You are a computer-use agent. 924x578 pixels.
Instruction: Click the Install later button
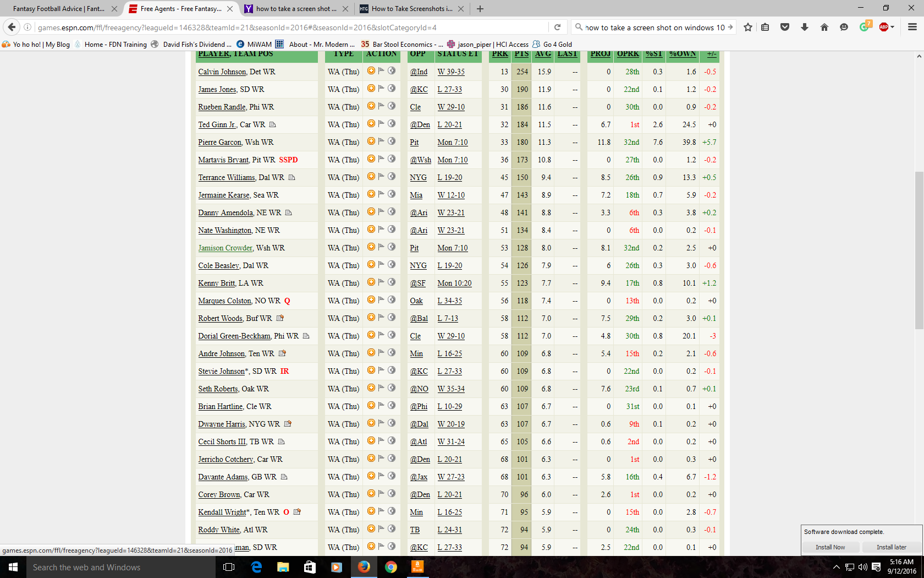891,547
